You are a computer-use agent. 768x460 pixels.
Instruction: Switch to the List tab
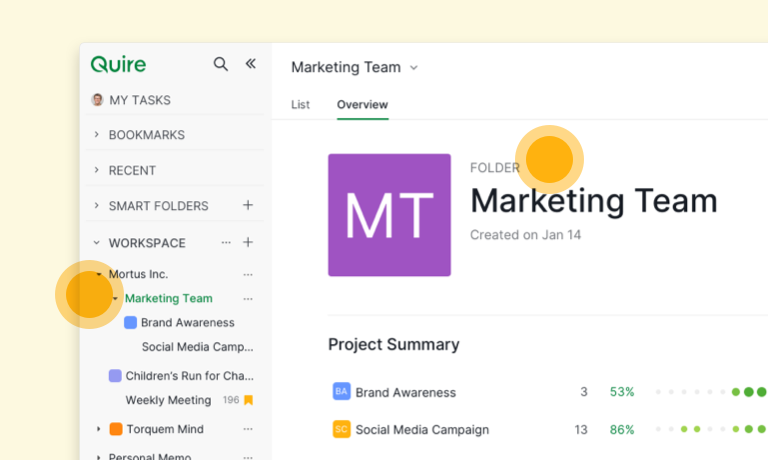point(300,104)
